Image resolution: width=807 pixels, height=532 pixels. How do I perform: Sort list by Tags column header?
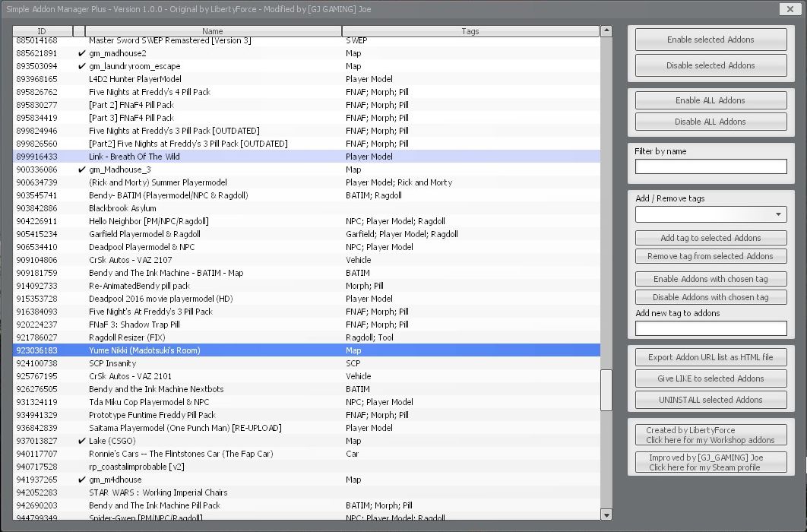coord(470,31)
